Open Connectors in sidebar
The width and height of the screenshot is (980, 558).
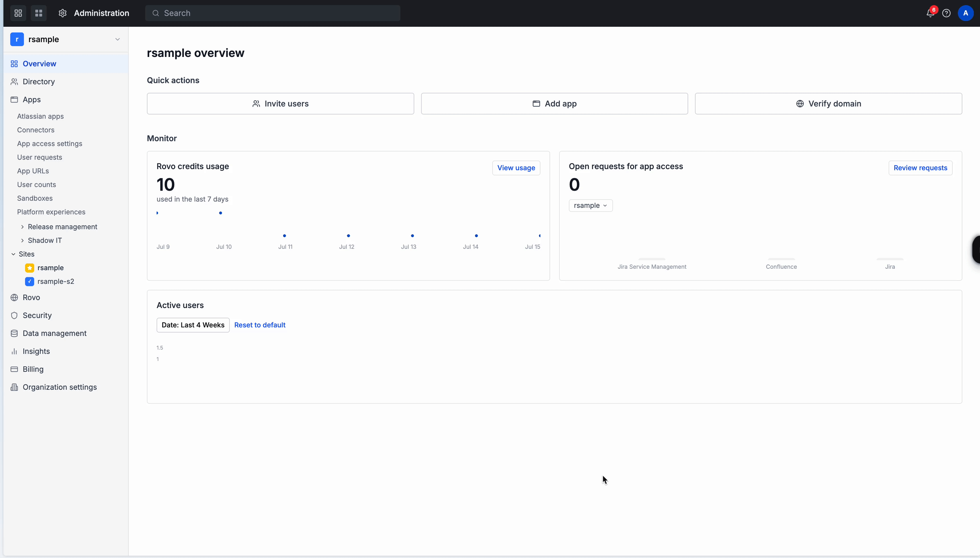click(36, 130)
